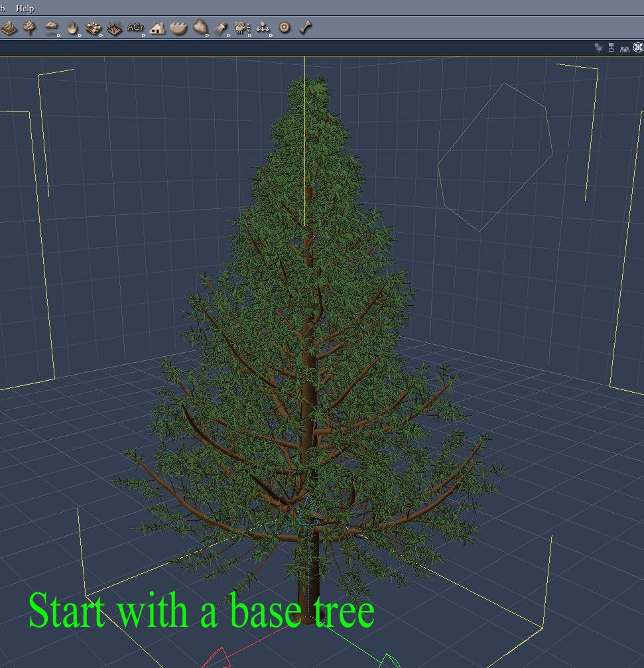Screen dimensions: 644x668
Task: Select the Fire primitive tool
Action: [x=72, y=28]
